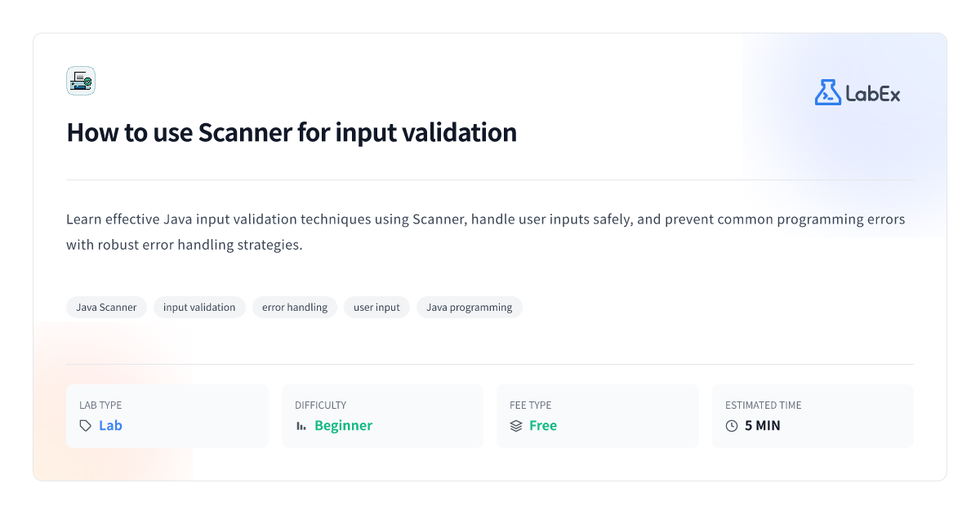980x514 pixels.
Task: Click the tag icon beside Lab
Action: [86, 426]
